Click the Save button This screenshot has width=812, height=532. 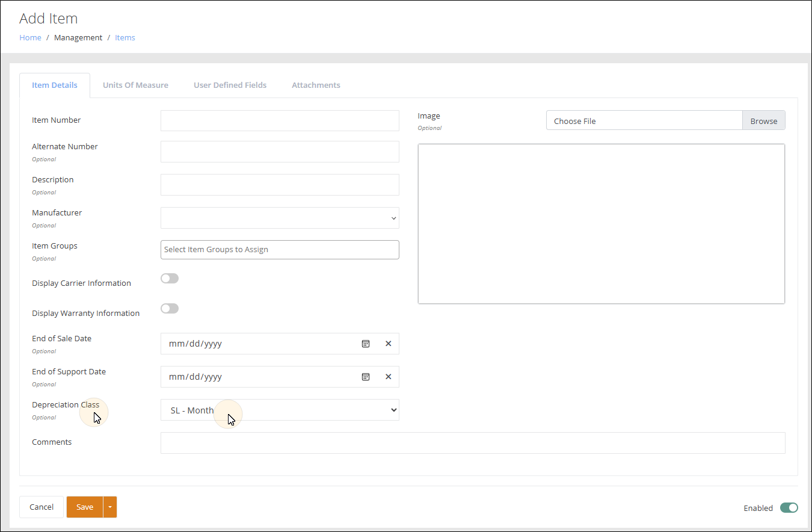85,507
